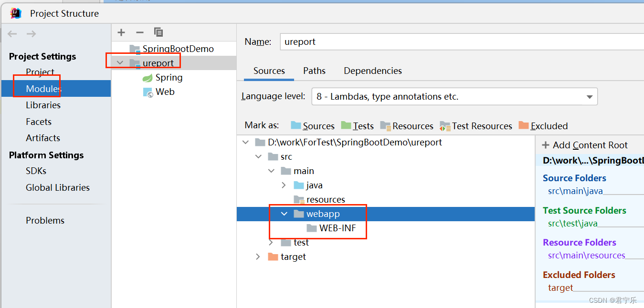This screenshot has width=644, height=308.
Task: Click the add module plus icon
Action: click(121, 32)
